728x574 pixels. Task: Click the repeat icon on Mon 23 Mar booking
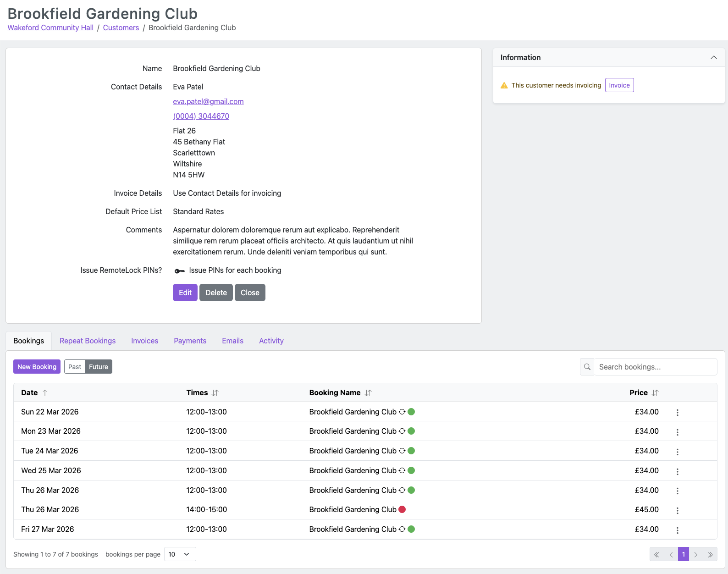[402, 431]
